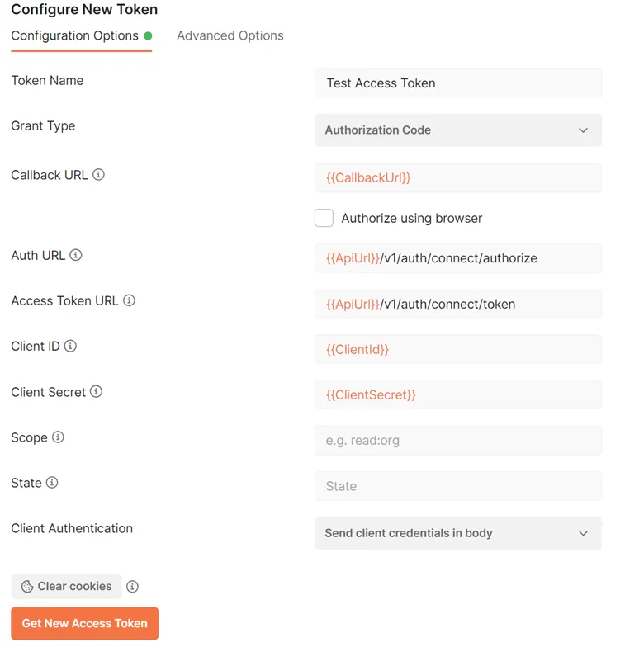
Task: Select the Configuration Options tab
Action: click(74, 35)
